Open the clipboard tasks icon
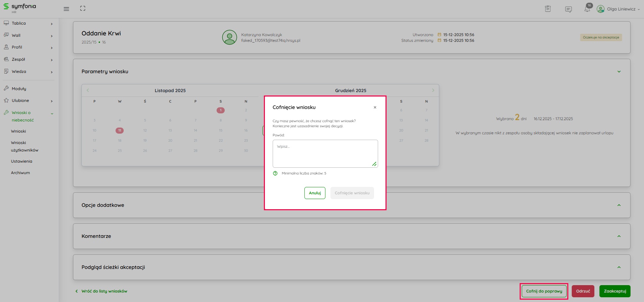Image resolution: width=644 pixels, height=302 pixels. 548,9
